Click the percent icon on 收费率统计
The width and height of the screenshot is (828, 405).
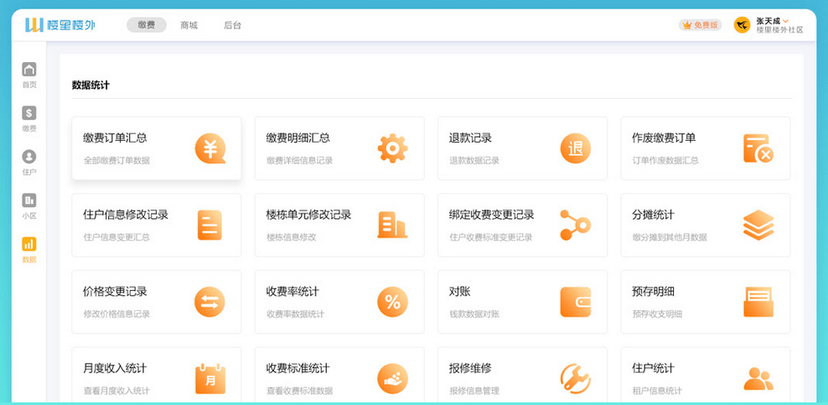pos(392,301)
